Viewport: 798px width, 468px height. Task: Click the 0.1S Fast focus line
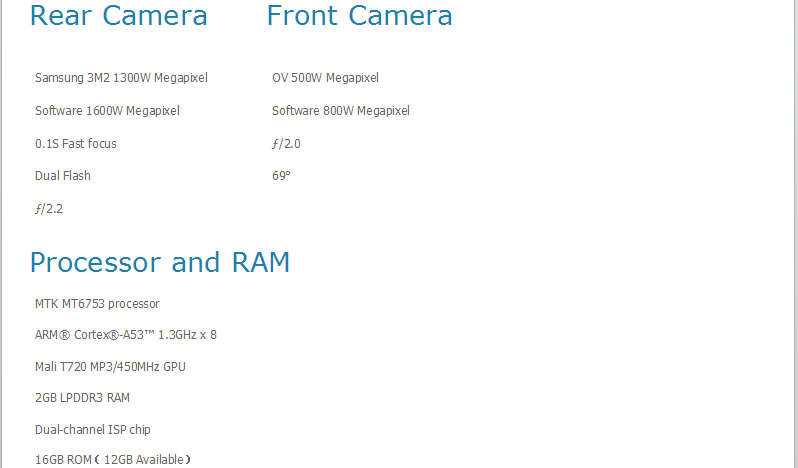tap(76, 144)
